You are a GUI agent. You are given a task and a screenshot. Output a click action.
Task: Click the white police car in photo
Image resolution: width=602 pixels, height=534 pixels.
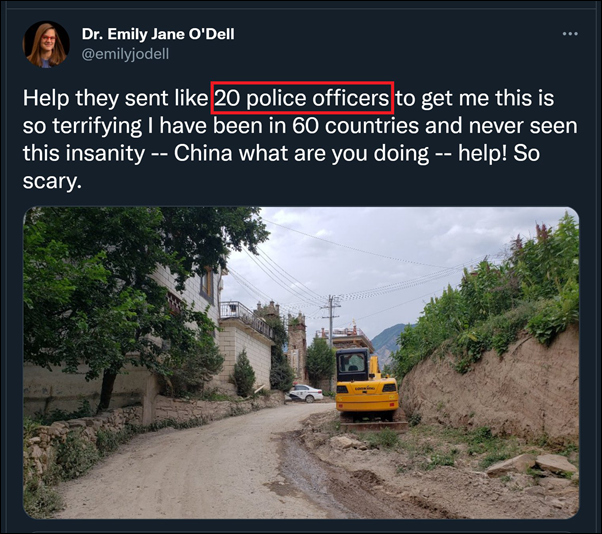click(305, 393)
